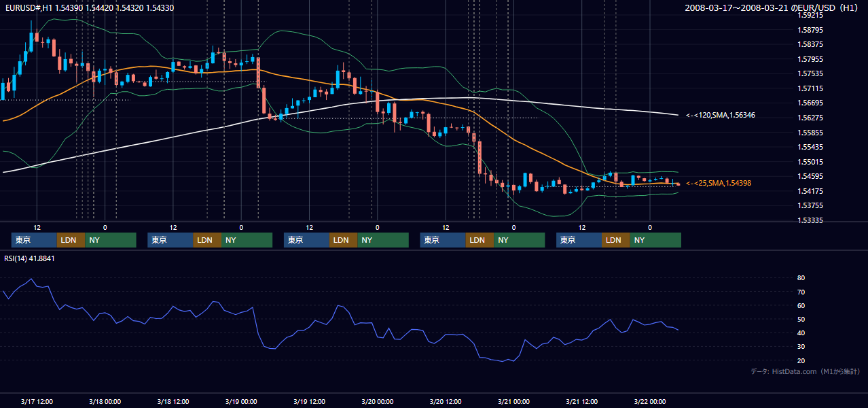Viewport: 868px width, 408px height.
Task: Click RSI axis level 50
Action: tap(801, 319)
